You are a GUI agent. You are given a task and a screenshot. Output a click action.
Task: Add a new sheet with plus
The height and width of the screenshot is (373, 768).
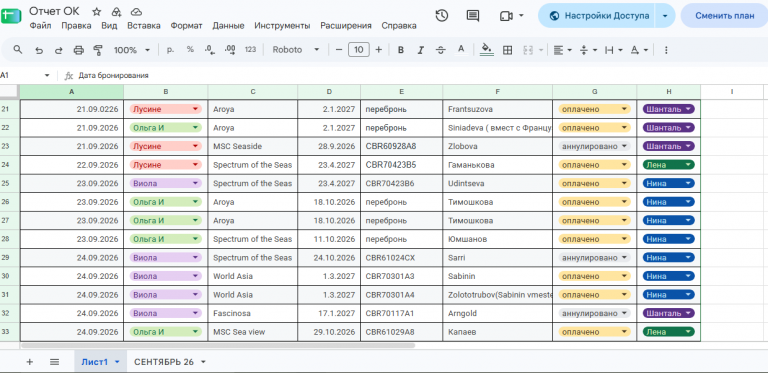point(29,362)
